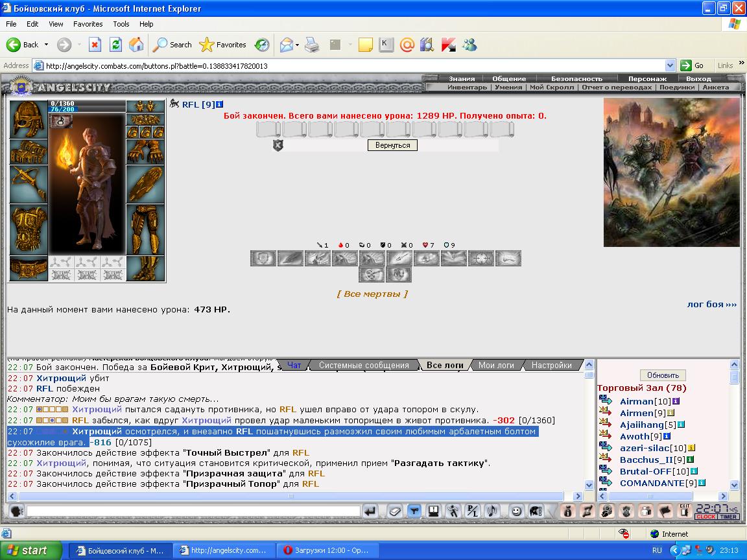
Task: Select the crosshair combat skill icon
Action: click(480, 258)
